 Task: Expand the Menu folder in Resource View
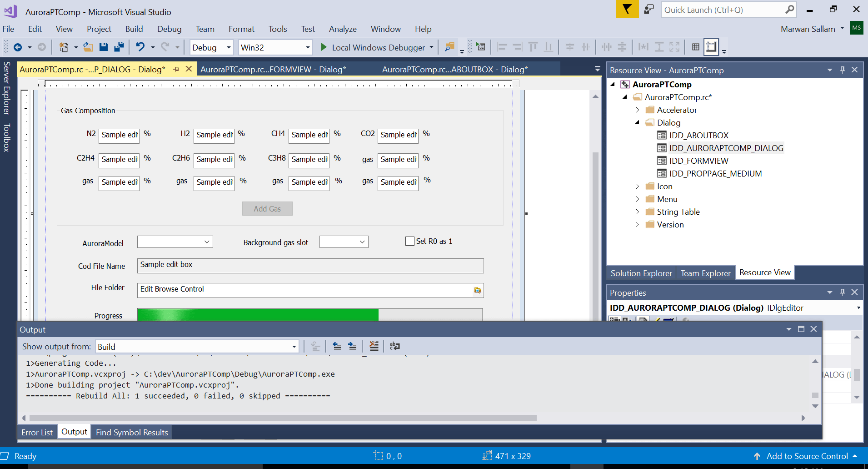(637, 199)
